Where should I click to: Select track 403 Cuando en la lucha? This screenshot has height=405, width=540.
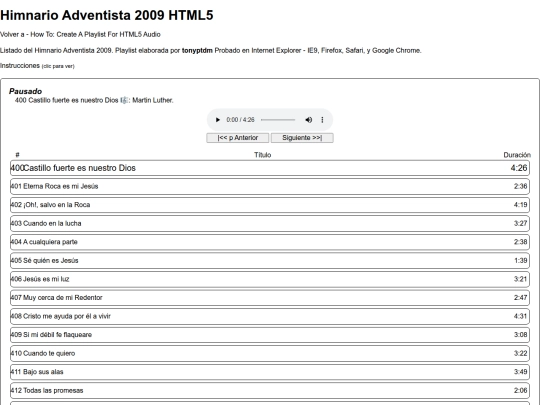coord(270,224)
